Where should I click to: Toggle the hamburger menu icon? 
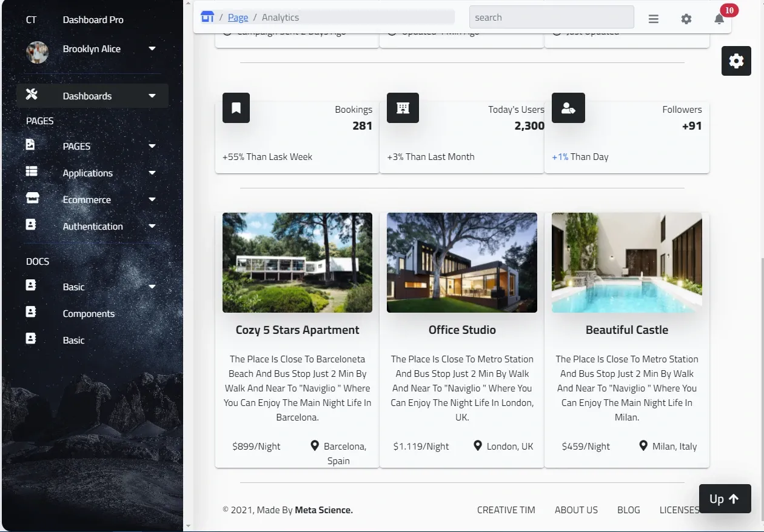tap(654, 19)
